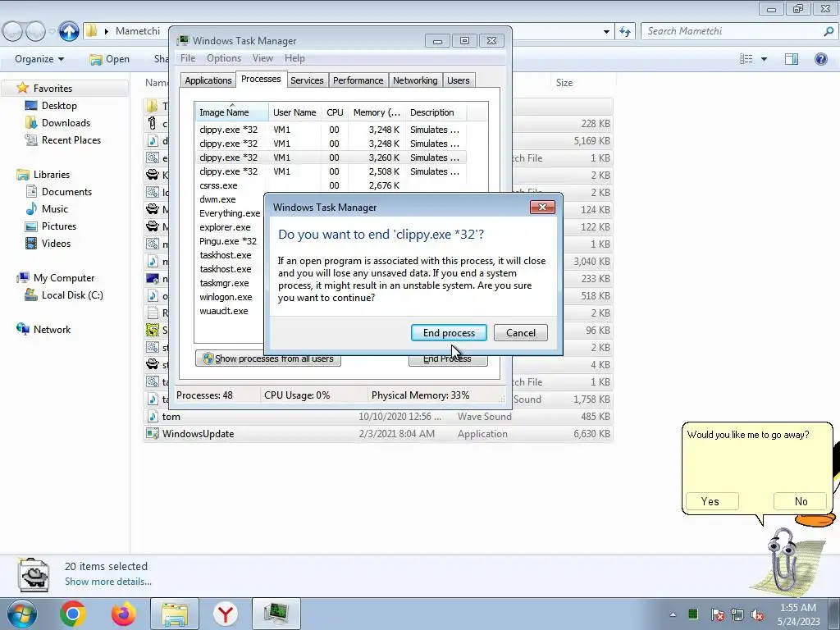Viewport: 840px width, 630px height.
Task: Click the Explorer Up arrow button
Action: click(69, 31)
